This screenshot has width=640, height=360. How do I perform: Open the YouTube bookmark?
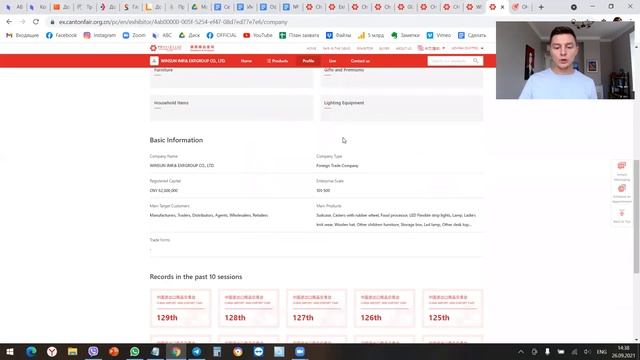tap(258, 36)
